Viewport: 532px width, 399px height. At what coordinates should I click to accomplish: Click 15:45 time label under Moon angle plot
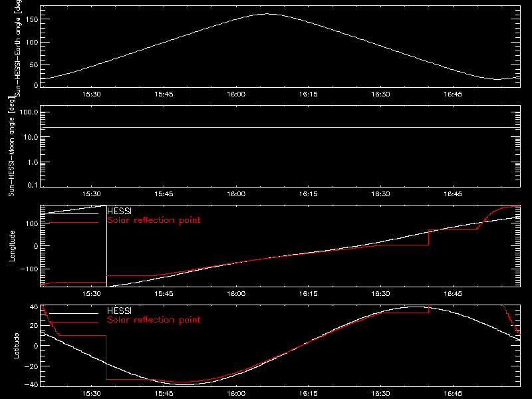point(164,194)
